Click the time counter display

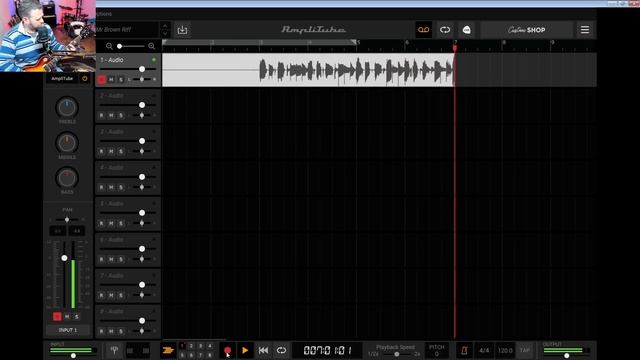point(327,350)
